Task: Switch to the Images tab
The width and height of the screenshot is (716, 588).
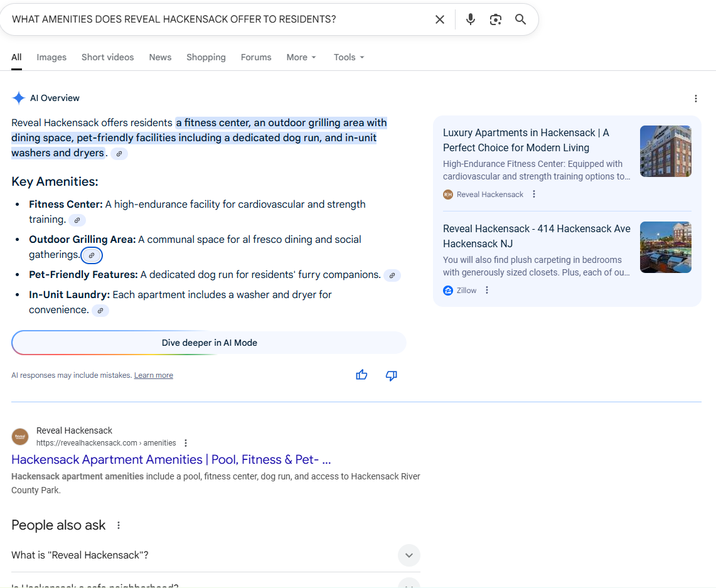Action: click(x=51, y=57)
